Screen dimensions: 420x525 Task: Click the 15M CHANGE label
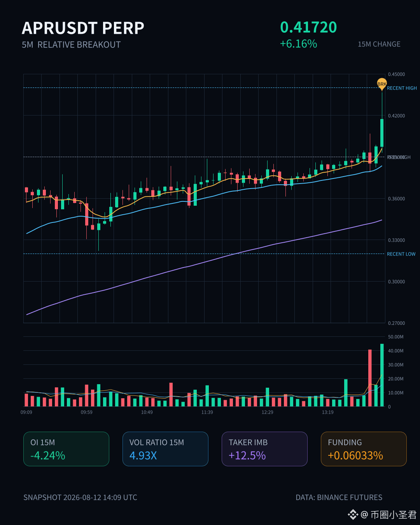(379, 44)
